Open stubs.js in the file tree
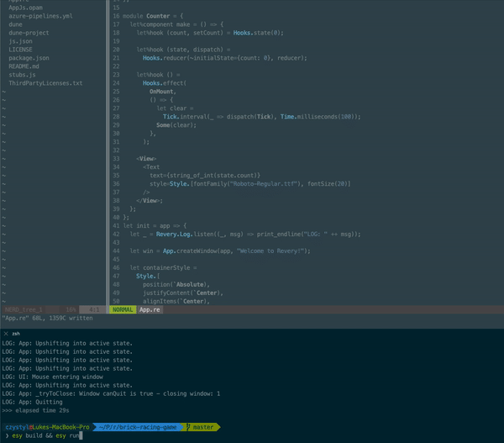Screen dimensions: 504x443 point(22,75)
